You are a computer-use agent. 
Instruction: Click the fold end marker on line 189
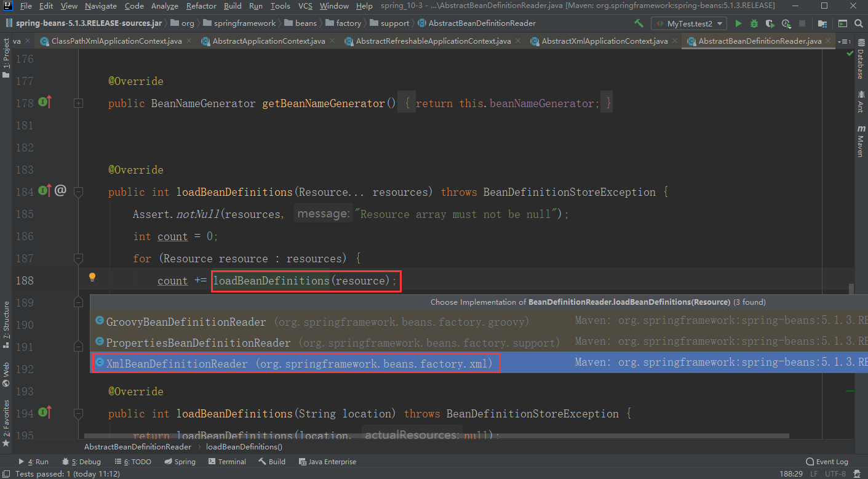tap(78, 302)
